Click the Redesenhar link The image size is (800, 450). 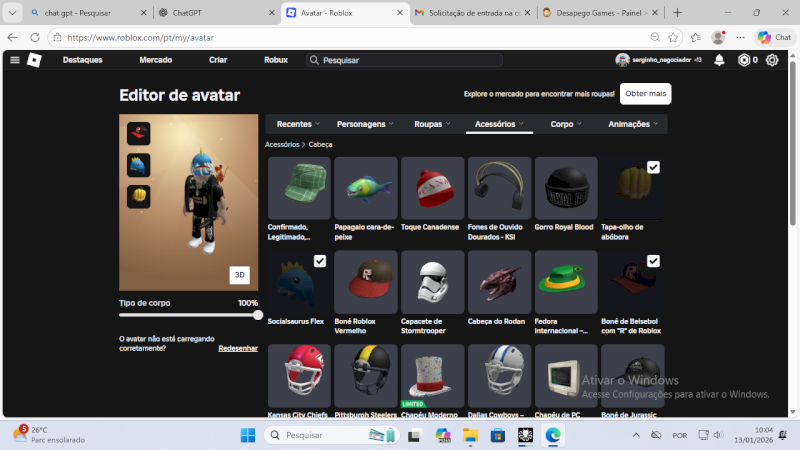[x=238, y=348]
